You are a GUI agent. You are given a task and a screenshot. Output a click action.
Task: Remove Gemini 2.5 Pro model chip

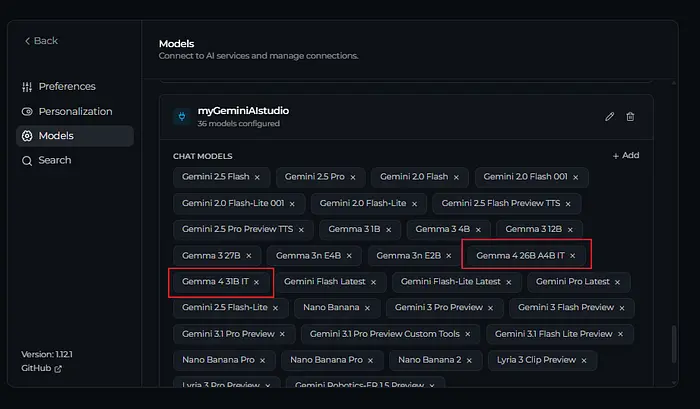(x=353, y=177)
